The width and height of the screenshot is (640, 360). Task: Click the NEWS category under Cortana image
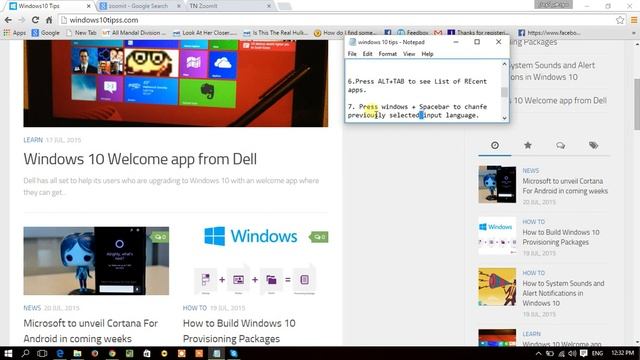[x=32, y=308]
